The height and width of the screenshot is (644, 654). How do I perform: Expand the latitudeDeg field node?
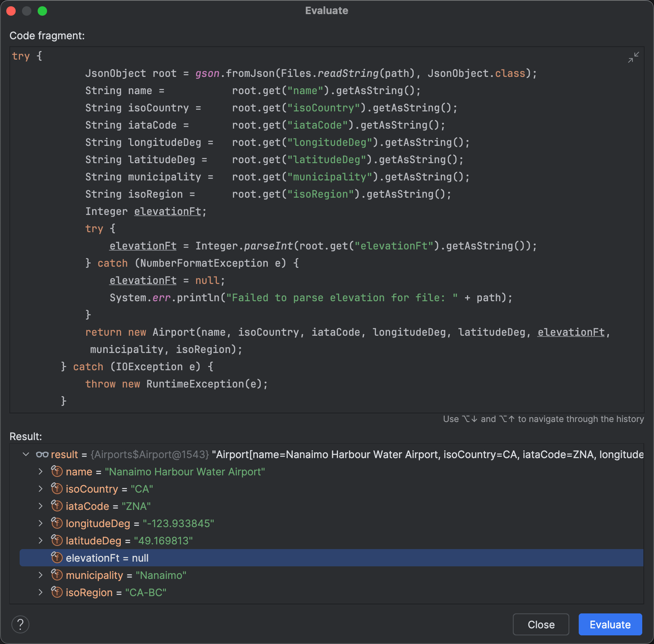click(40, 540)
